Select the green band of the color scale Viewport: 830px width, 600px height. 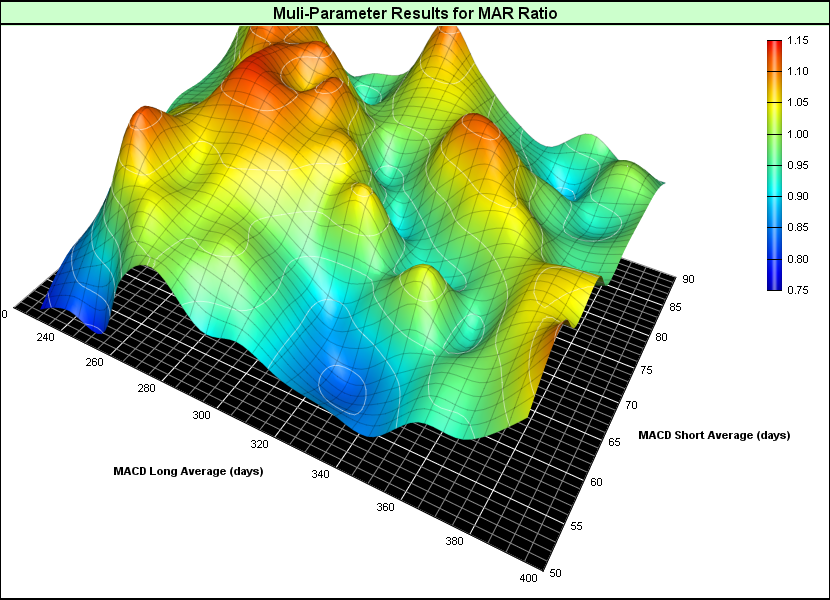pos(774,150)
